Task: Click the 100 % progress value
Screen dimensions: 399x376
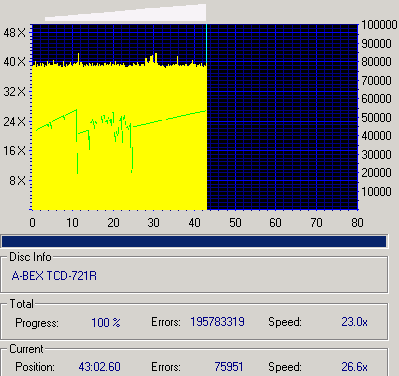Action: [106, 322]
